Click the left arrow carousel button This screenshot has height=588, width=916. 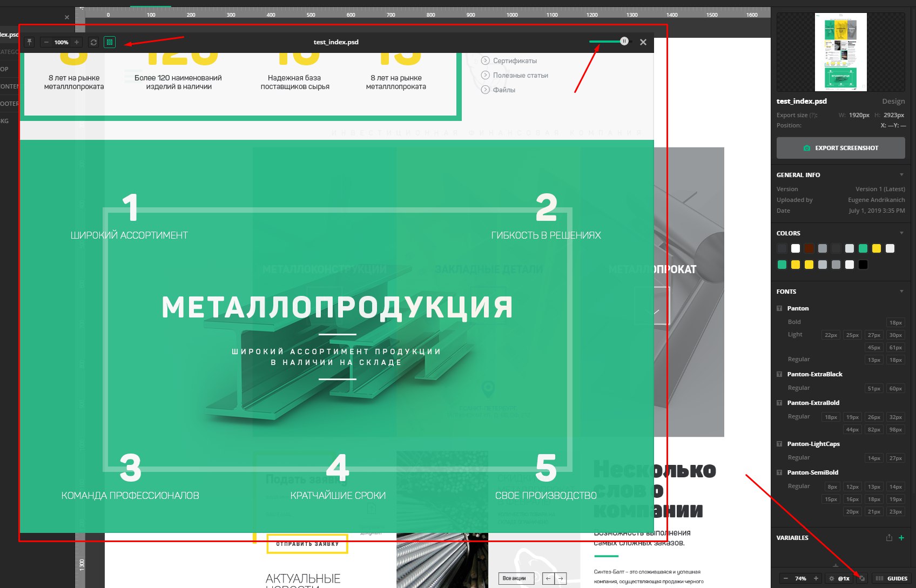pos(548,578)
